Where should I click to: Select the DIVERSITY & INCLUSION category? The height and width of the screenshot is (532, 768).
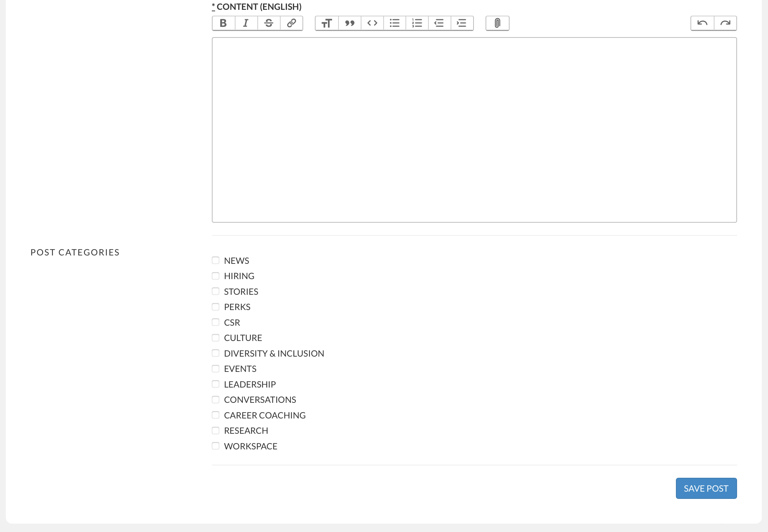[x=215, y=353]
